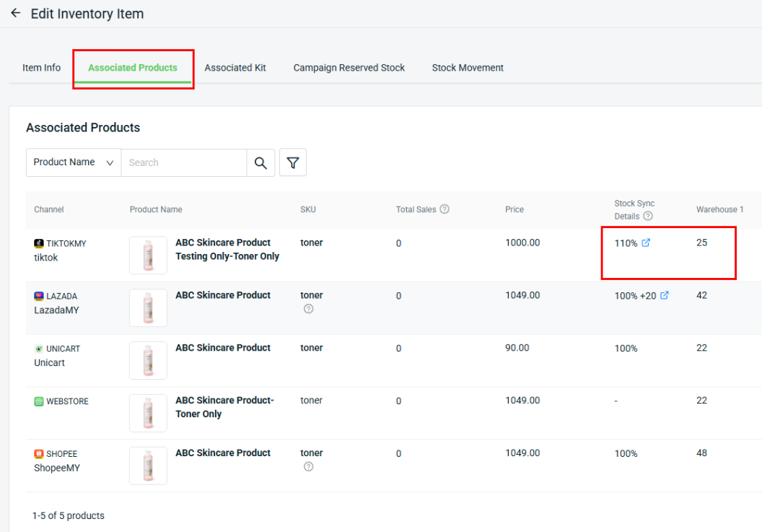
Task: Click the Search input field
Action: coord(184,163)
